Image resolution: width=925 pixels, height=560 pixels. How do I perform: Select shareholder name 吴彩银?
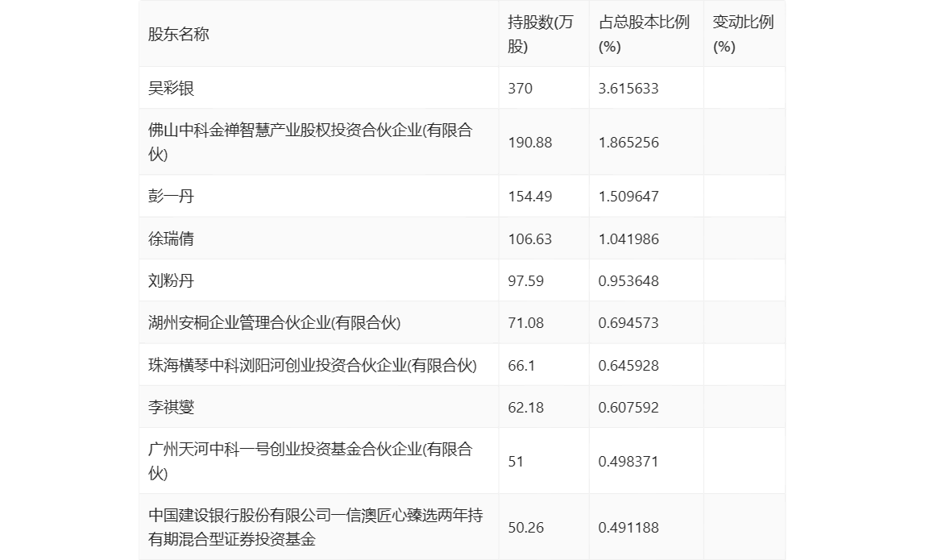tap(171, 89)
